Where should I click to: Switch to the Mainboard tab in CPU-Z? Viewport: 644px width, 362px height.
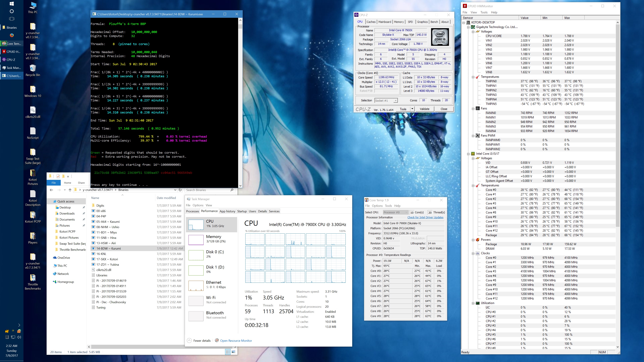click(385, 22)
